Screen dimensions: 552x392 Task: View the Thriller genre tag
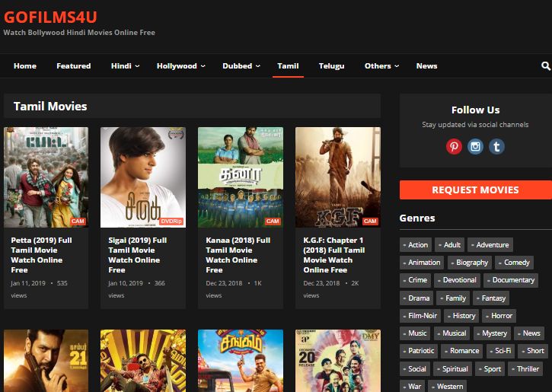(x=525, y=369)
